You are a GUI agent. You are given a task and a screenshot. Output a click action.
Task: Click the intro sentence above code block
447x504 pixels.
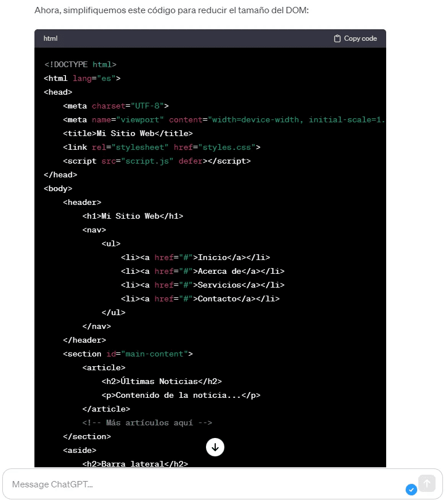(x=172, y=10)
